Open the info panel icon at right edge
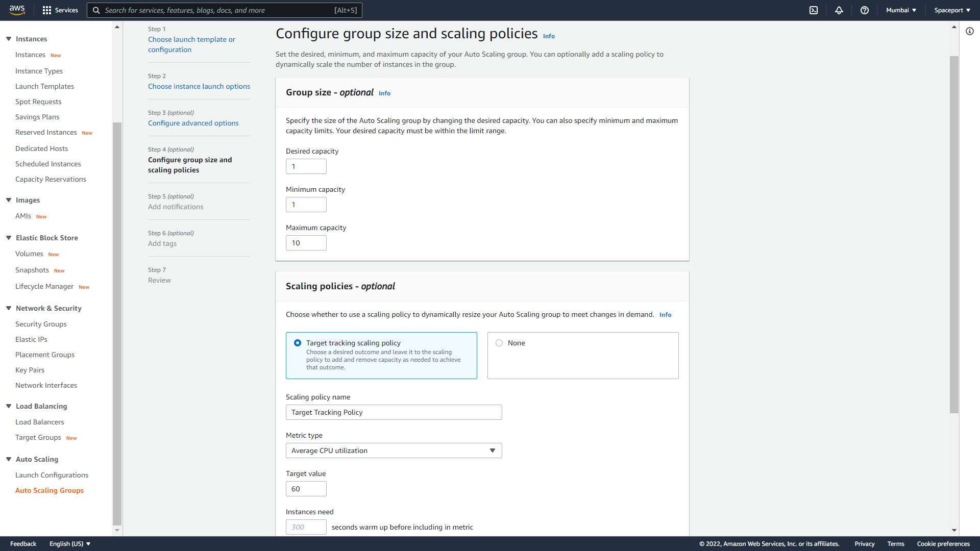 click(970, 31)
